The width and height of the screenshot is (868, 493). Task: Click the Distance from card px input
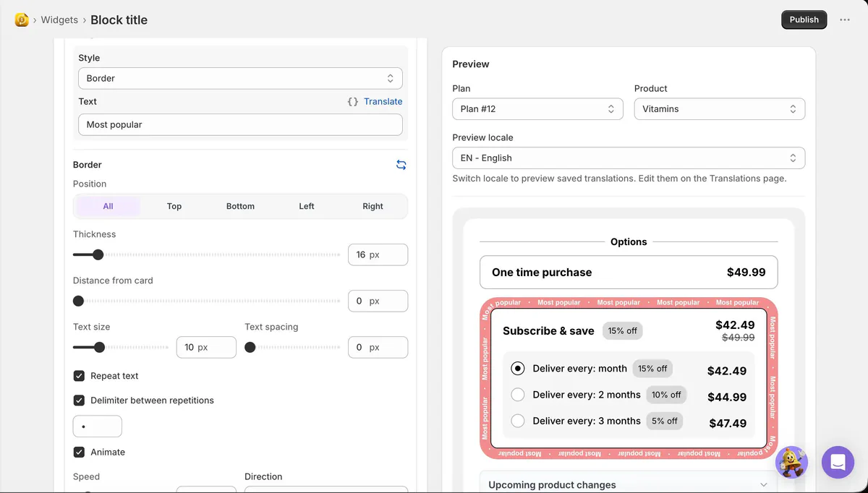tap(378, 301)
